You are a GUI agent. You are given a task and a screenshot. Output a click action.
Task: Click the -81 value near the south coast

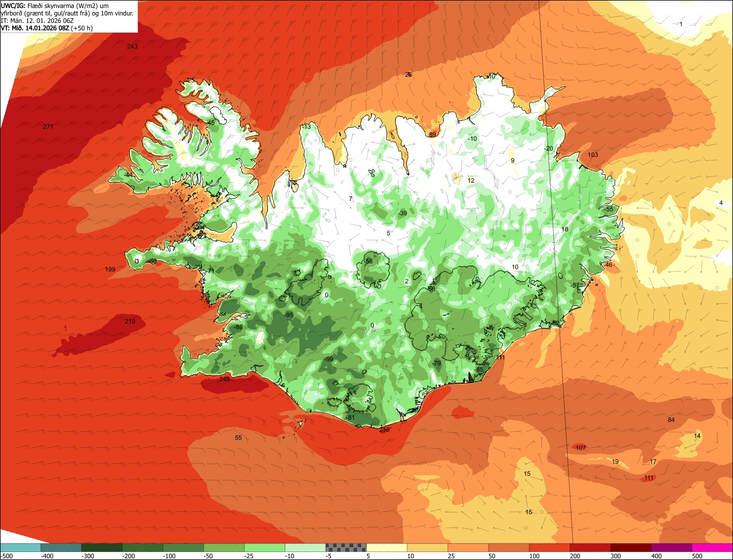pos(350,417)
